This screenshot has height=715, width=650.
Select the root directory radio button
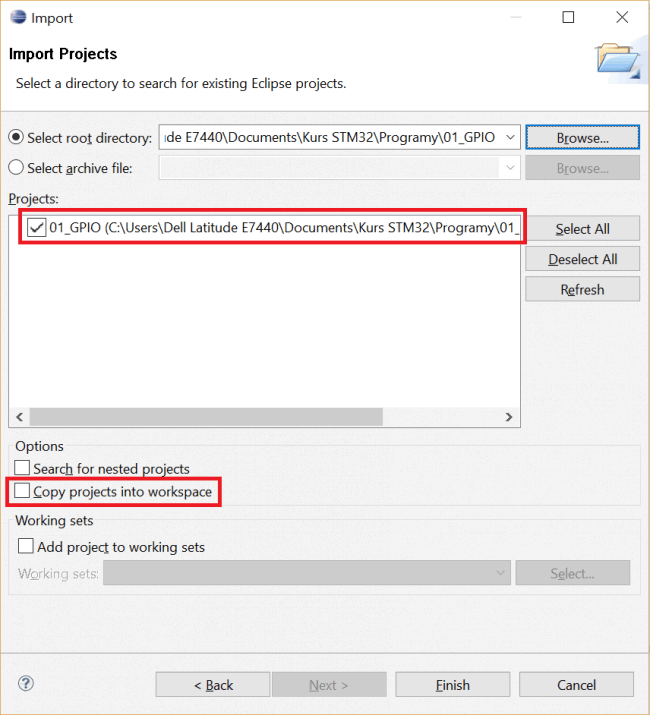pos(16,137)
